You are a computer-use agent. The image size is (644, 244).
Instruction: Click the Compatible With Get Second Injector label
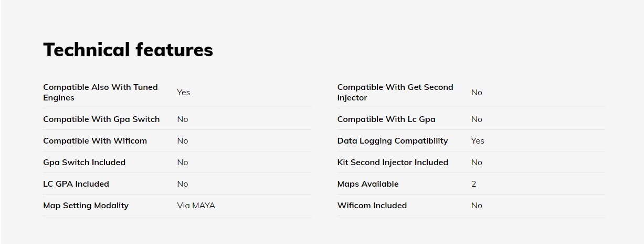395,93
